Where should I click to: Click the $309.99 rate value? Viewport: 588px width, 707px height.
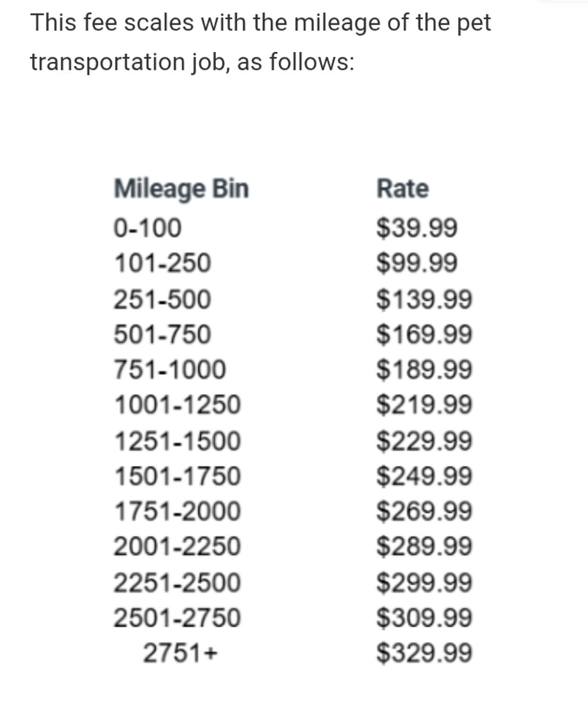(x=424, y=617)
